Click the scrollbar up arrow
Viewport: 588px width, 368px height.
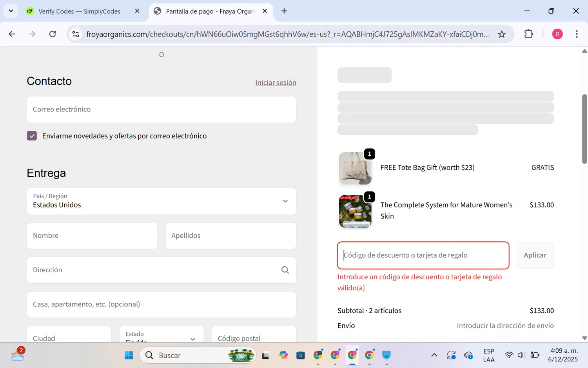pyautogui.click(x=584, y=51)
